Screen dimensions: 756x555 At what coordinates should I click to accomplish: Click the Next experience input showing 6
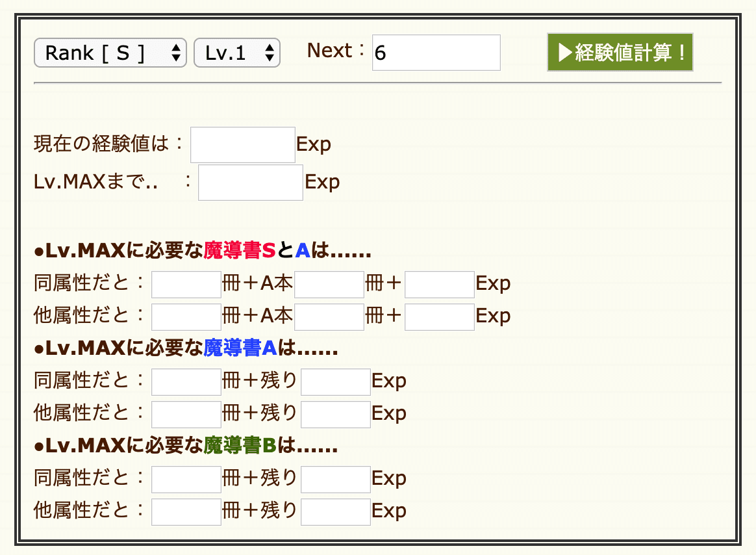435,52
